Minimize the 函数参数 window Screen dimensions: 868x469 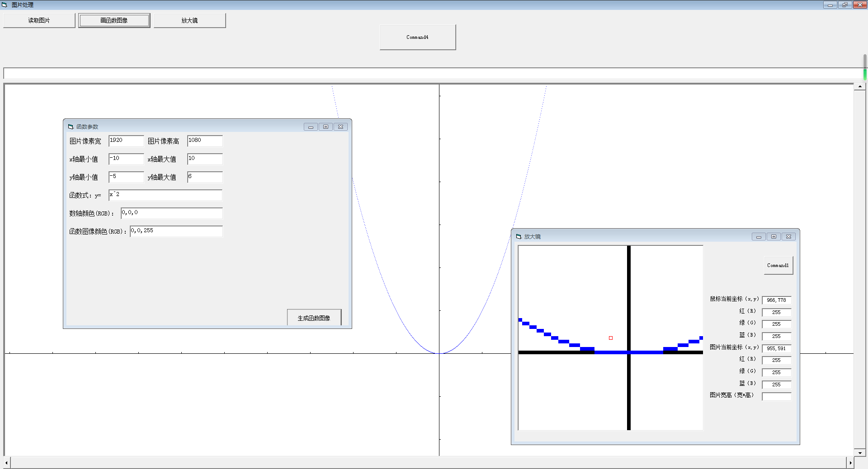tap(311, 127)
